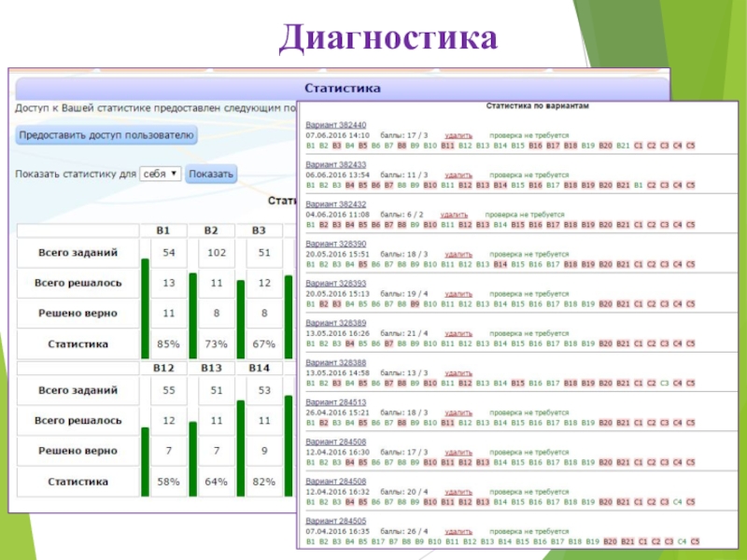
Task: Open the 'Вариант 382433' link
Action: click(336, 164)
